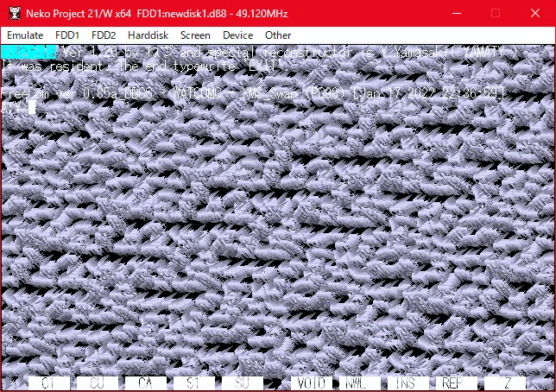Click the REP function key label

tap(456, 383)
